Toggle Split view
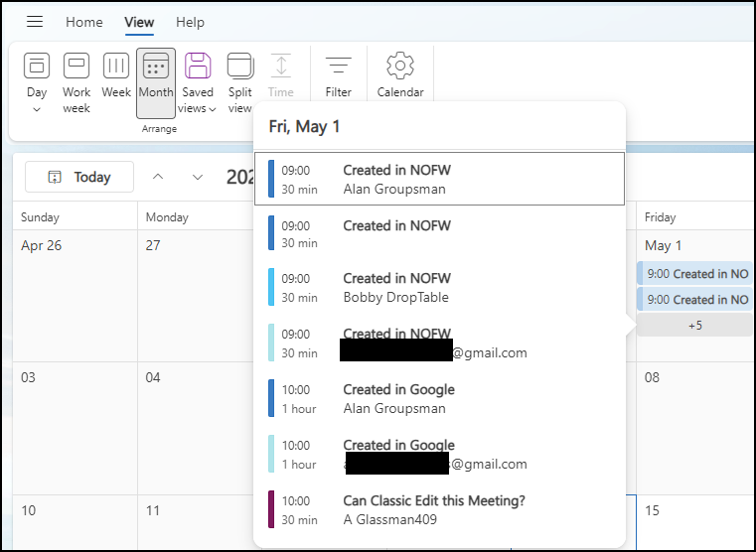The image size is (756, 552). click(240, 82)
